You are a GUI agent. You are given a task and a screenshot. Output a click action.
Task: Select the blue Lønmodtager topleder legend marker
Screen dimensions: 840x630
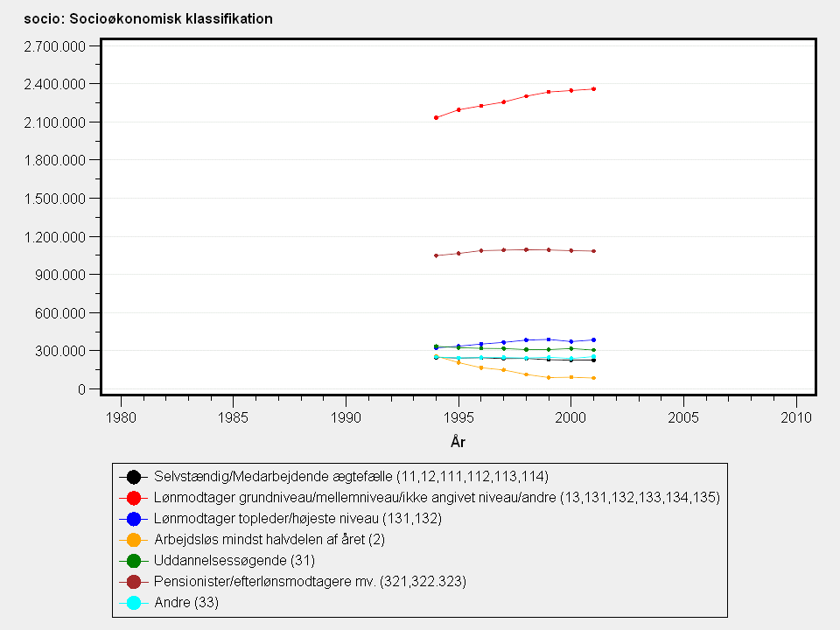tap(133, 519)
